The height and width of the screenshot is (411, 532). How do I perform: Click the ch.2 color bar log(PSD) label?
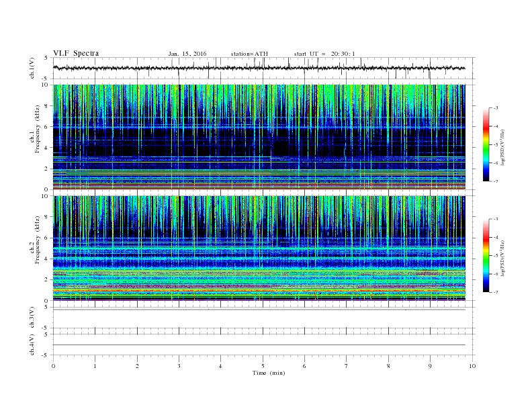pos(502,258)
